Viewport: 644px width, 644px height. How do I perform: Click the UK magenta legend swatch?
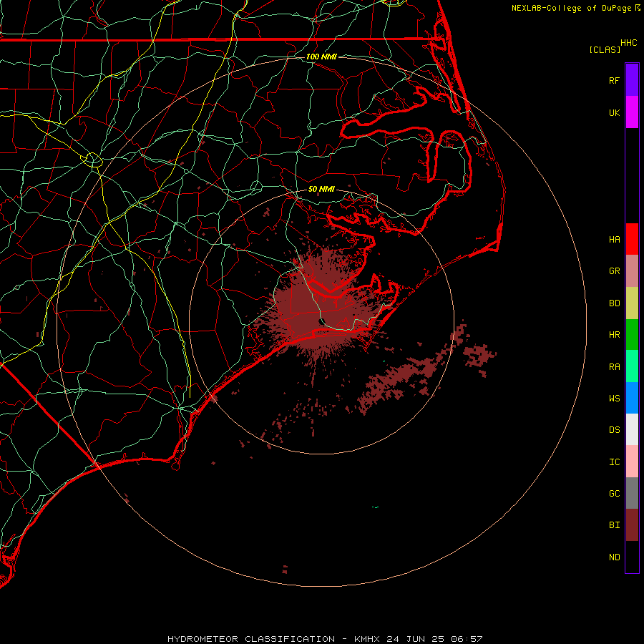632,112
